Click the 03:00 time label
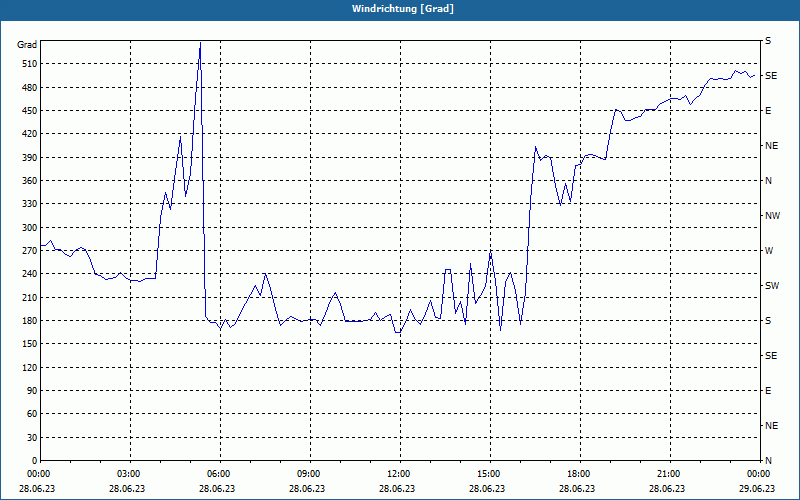The height and width of the screenshot is (500, 800). 131,474
